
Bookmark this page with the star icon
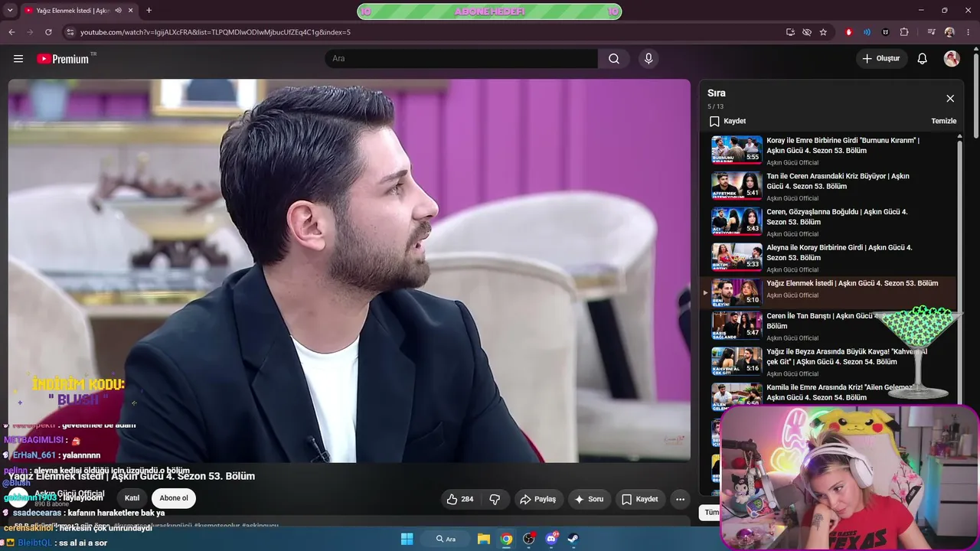(x=823, y=32)
